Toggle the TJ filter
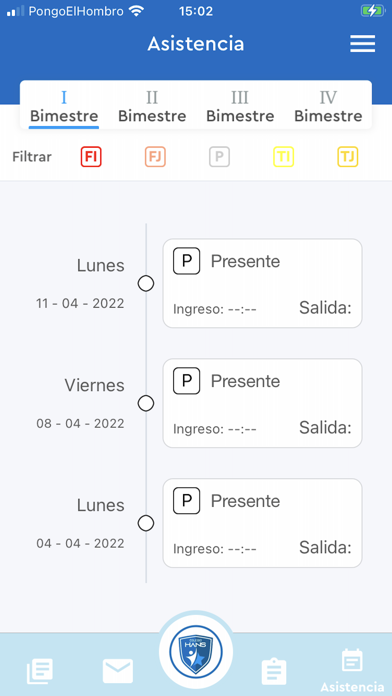This screenshot has width=392, height=696. [x=348, y=157]
